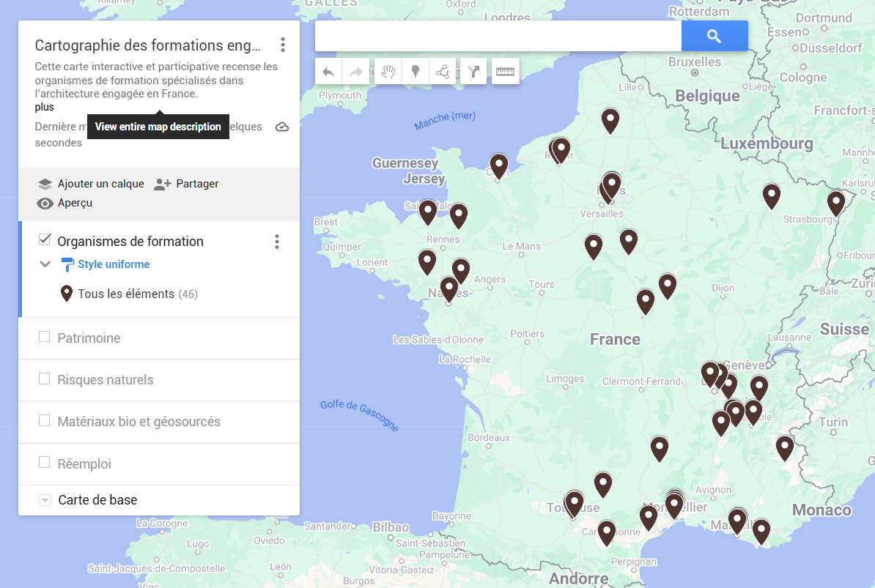
Task: Click the 'Bordeaux' city label on map
Action: (489, 437)
